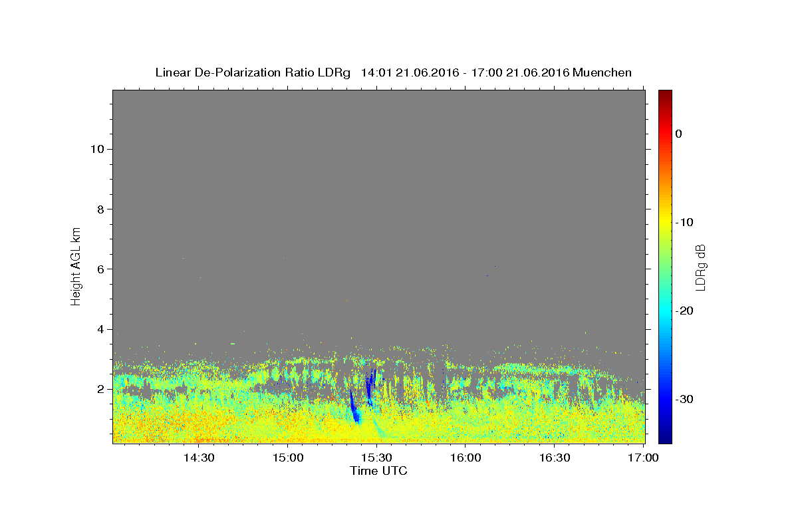
Task: Click the 15:00 time tick label
Action: [287, 458]
